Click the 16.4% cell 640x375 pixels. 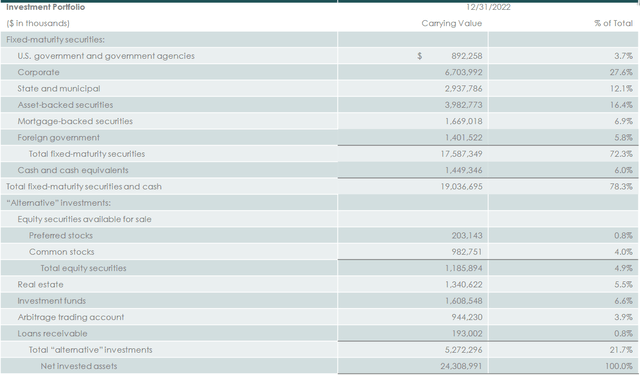(x=621, y=105)
